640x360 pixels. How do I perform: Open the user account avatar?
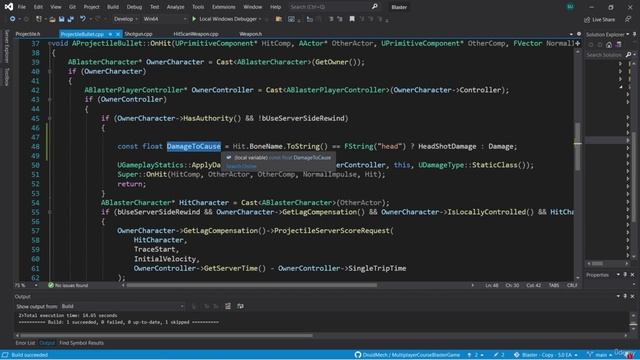(570, 7)
